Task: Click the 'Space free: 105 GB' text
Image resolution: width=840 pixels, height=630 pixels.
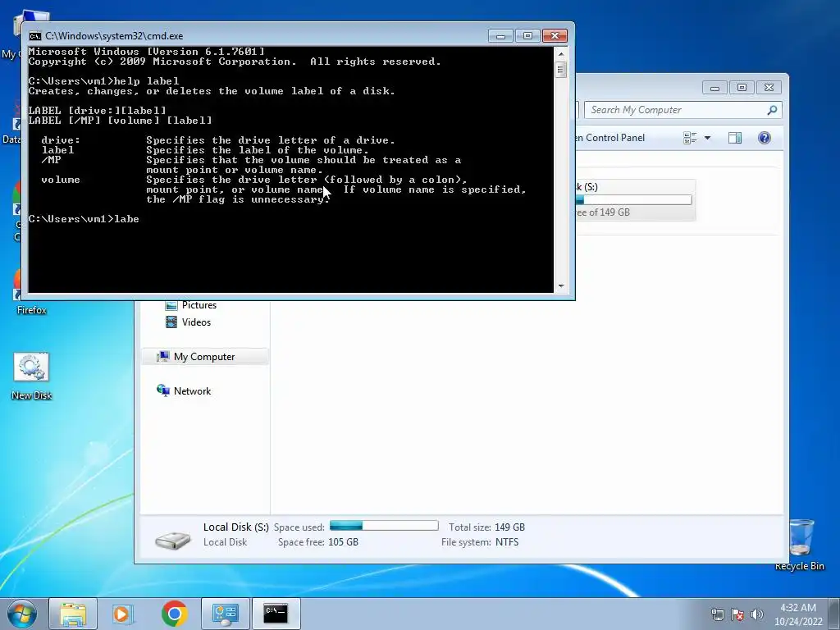Action: coord(317,542)
